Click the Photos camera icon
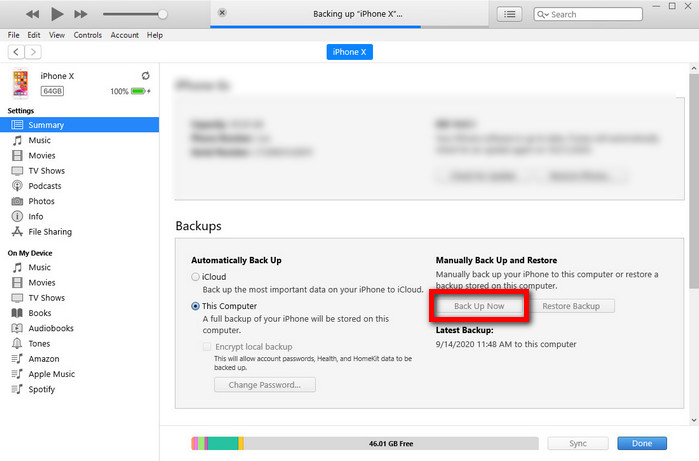 [17, 201]
